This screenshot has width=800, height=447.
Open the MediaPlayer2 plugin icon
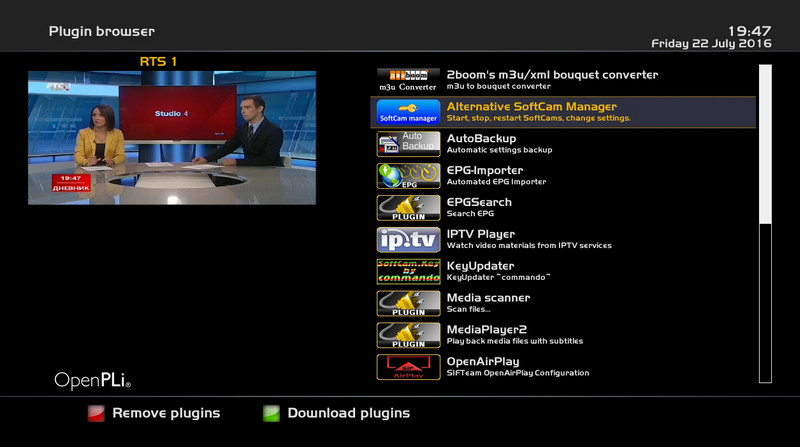408,335
